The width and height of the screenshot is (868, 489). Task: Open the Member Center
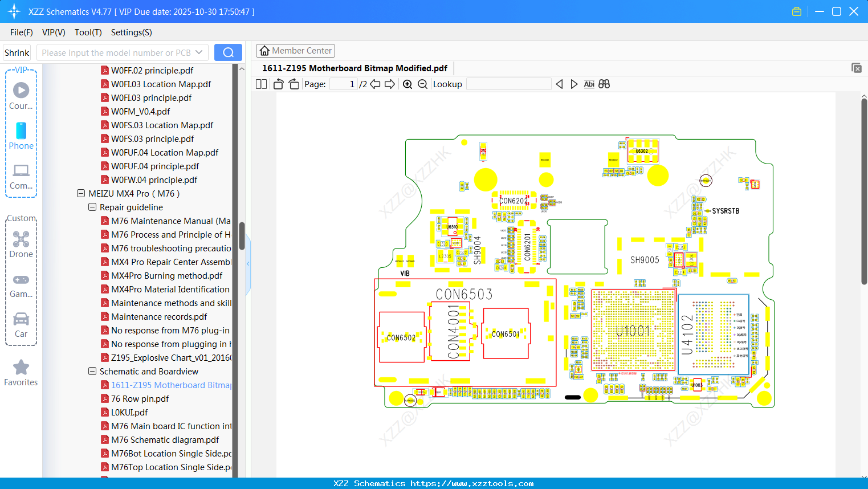click(x=295, y=50)
